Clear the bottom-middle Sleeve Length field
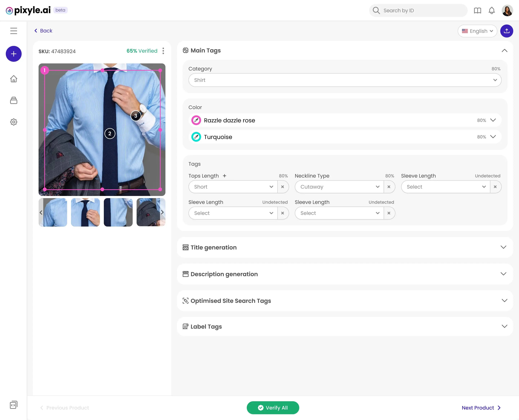This screenshot has width=519, height=420. (x=389, y=213)
